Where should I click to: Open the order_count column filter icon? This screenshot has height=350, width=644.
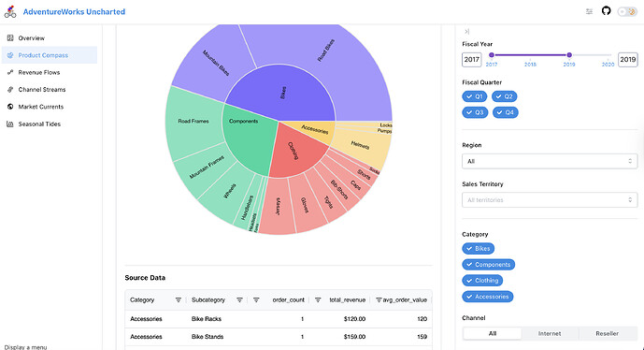tap(256, 300)
